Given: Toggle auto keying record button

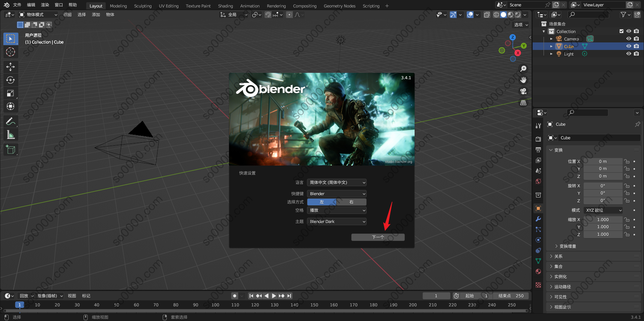Looking at the screenshot, I should [x=235, y=296].
